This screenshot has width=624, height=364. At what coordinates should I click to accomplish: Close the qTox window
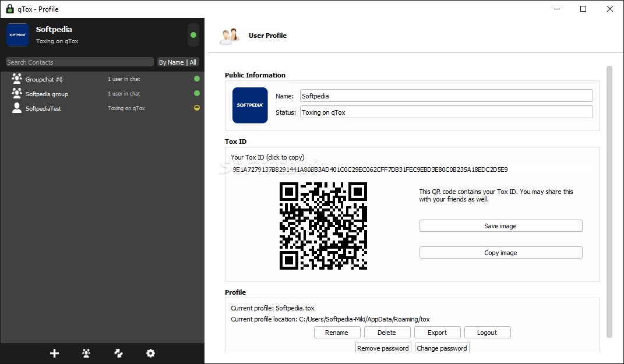tap(609, 9)
